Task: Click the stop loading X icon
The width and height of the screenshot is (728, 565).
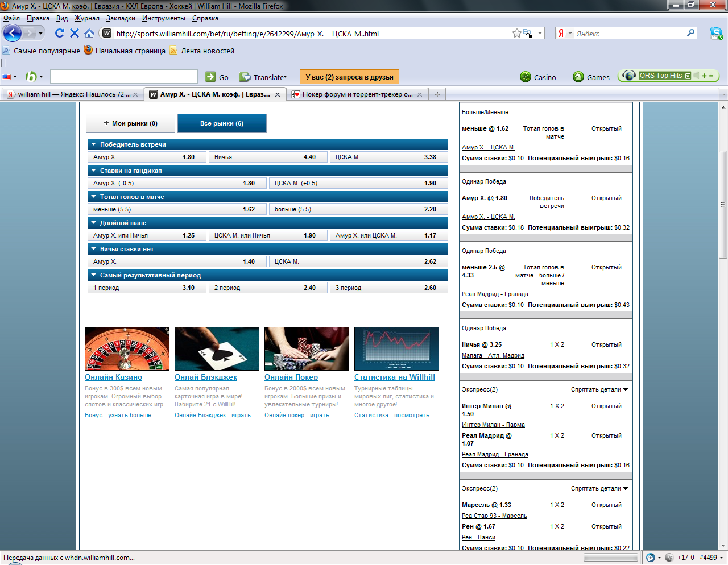Action: [75, 33]
